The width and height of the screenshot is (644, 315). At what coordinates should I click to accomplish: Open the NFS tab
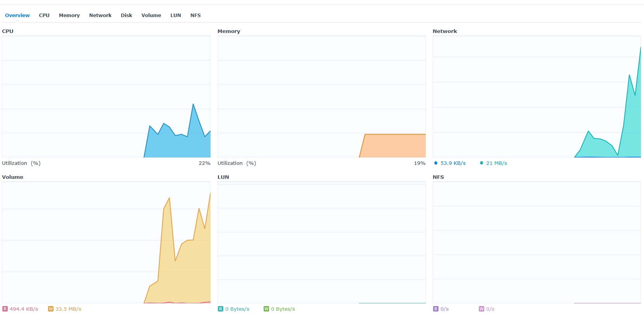click(x=195, y=16)
